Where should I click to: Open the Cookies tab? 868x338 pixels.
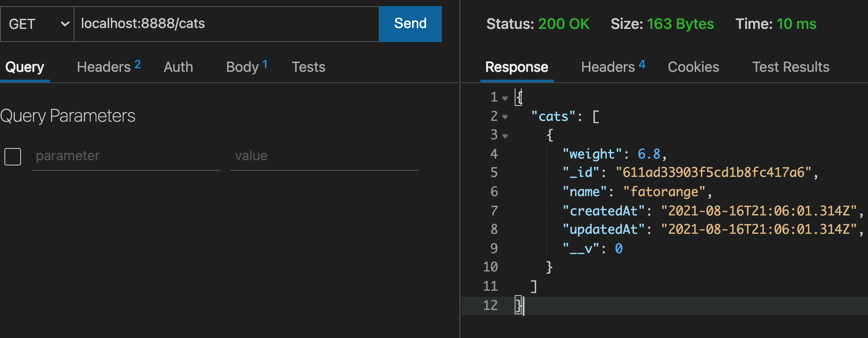pyautogui.click(x=693, y=67)
